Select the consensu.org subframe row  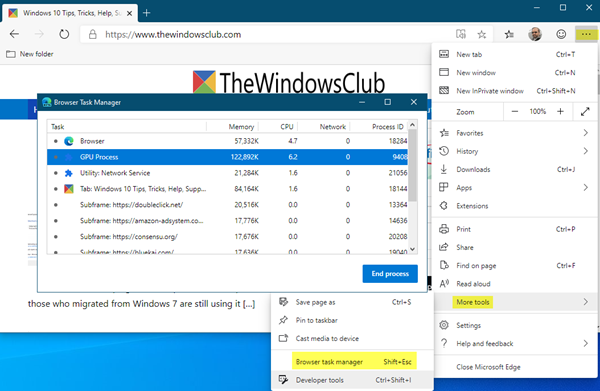pyautogui.click(x=227, y=236)
